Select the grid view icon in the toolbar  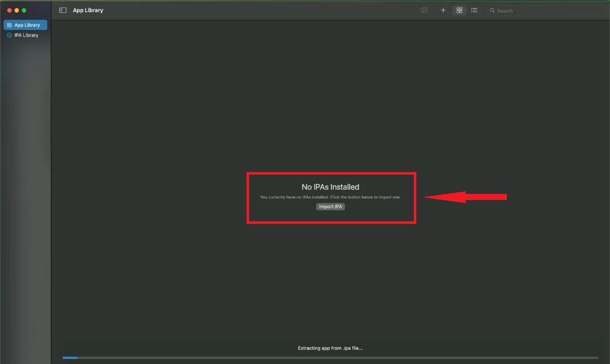459,10
